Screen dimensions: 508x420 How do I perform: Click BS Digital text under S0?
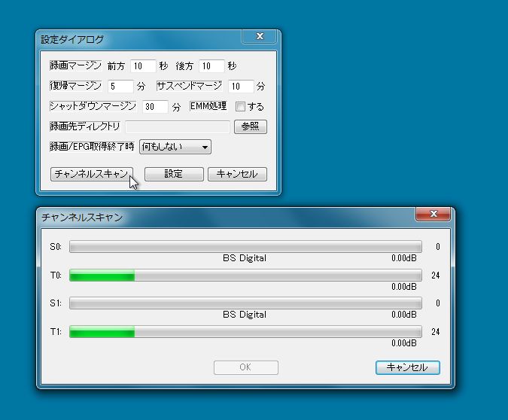[x=245, y=258]
